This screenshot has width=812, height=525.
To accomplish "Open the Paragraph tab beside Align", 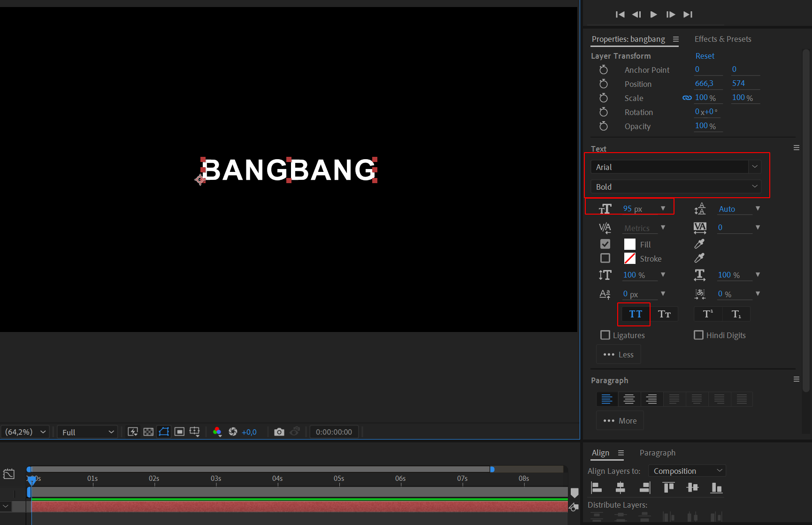I will [657, 453].
